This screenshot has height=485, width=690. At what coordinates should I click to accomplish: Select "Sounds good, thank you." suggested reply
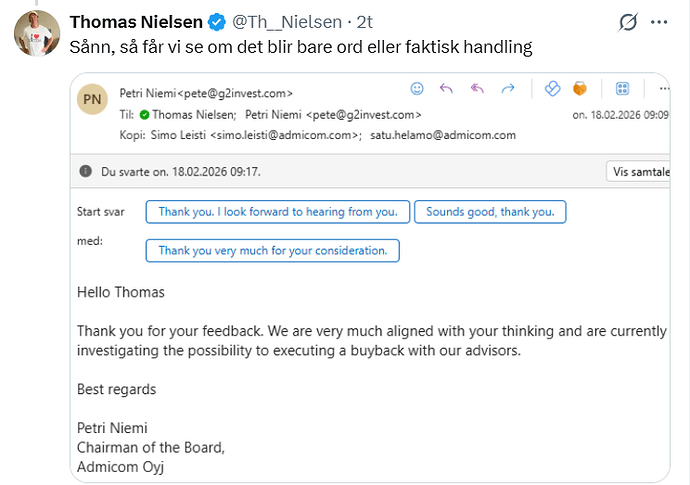coord(490,211)
